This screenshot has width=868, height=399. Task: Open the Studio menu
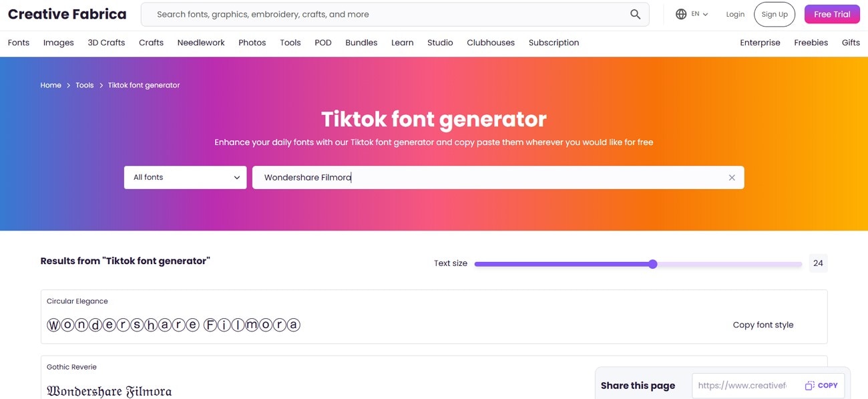click(440, 43)
